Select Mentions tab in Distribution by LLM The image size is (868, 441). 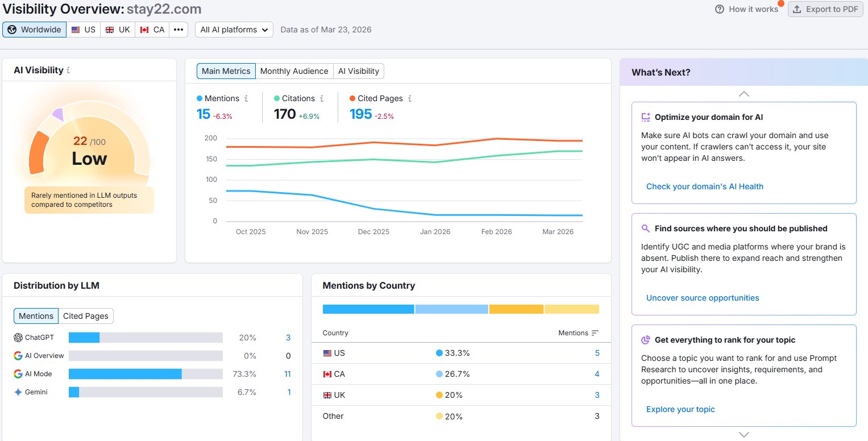click(36, 316)
